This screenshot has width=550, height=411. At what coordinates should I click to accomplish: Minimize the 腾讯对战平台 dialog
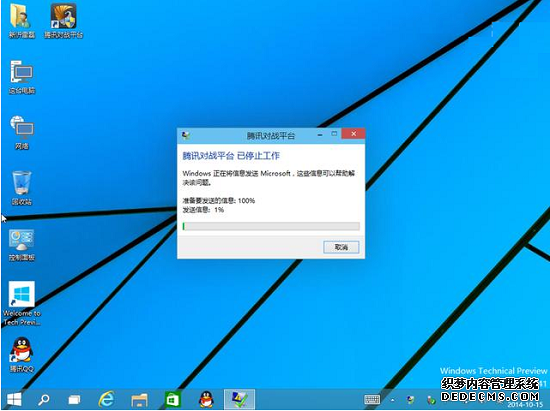click(x=320, y=134)
